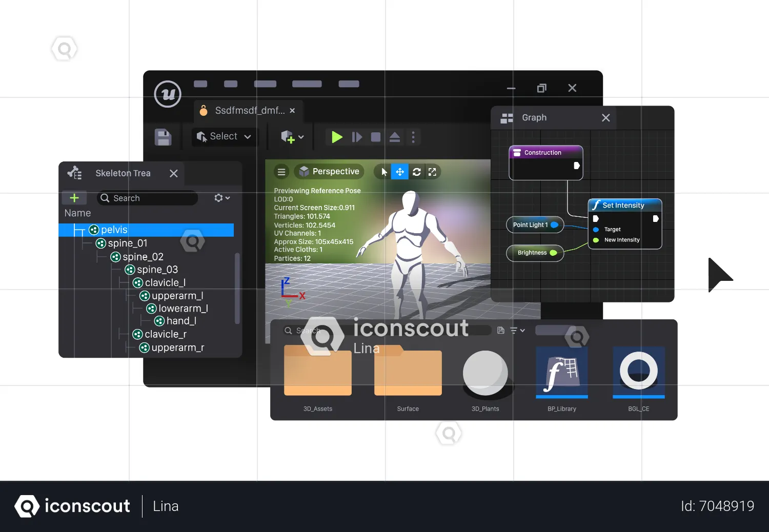The height and width of the screenshot is (532, 769).
Task: Click the Add content cube icon in toolbar
Action: tap(289, 137)
